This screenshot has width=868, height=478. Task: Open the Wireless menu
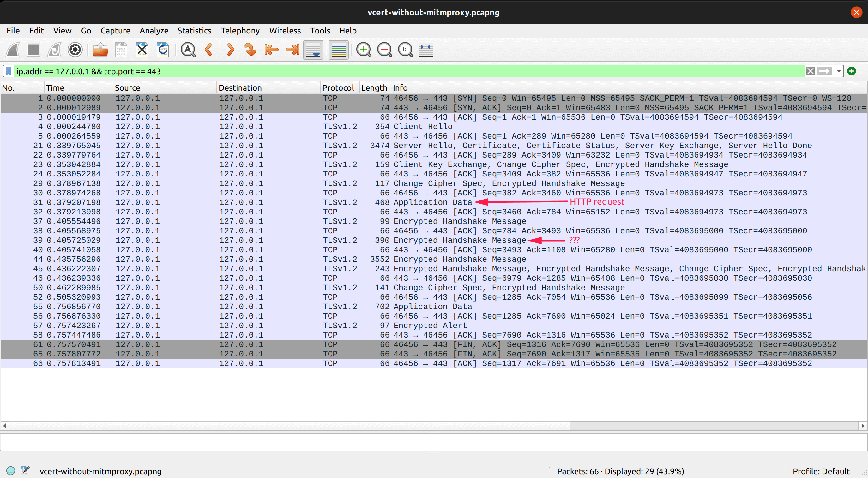pyautogui.click(x=285, y=31)
